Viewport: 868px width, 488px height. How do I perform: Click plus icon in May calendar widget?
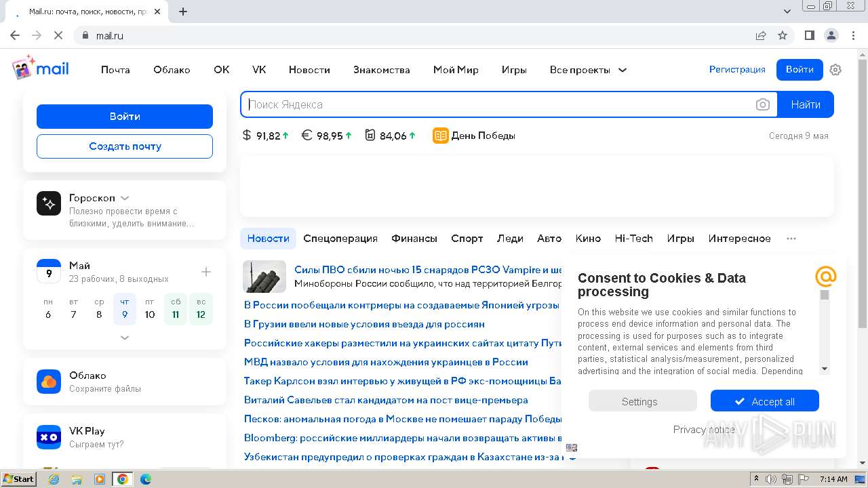tap(206, 272)
